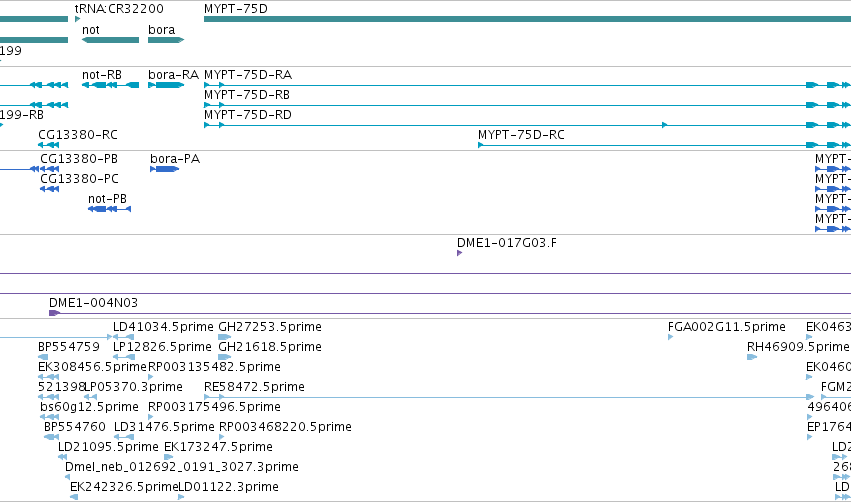
Task: Select the bora gene arrow glyph
Action: [166, 40]
